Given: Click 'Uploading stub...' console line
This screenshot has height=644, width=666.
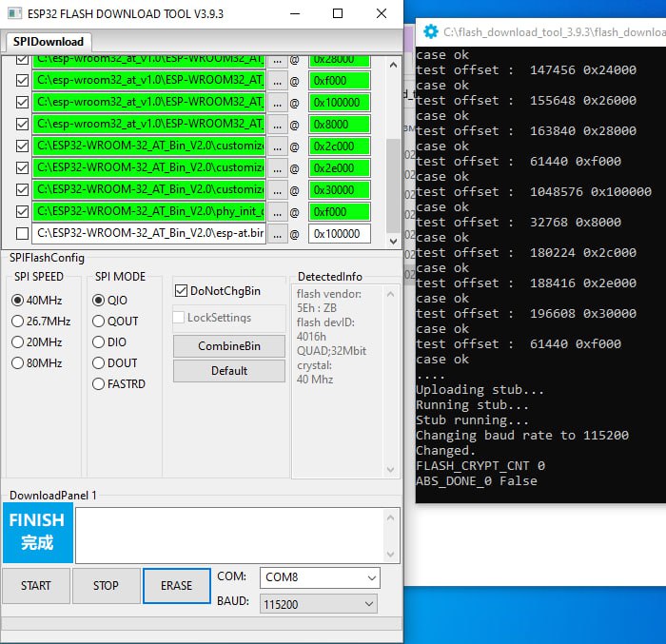Looking at the screenshot, I should pyautogui.click(x=480, y=390).
